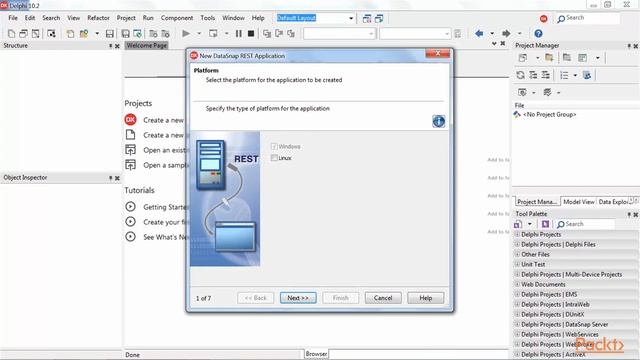The height and width of the screenshot is (360, 640).
Task: Click the IDE Search field at top right
Action: pyautogui.click(x=588, y=18)
